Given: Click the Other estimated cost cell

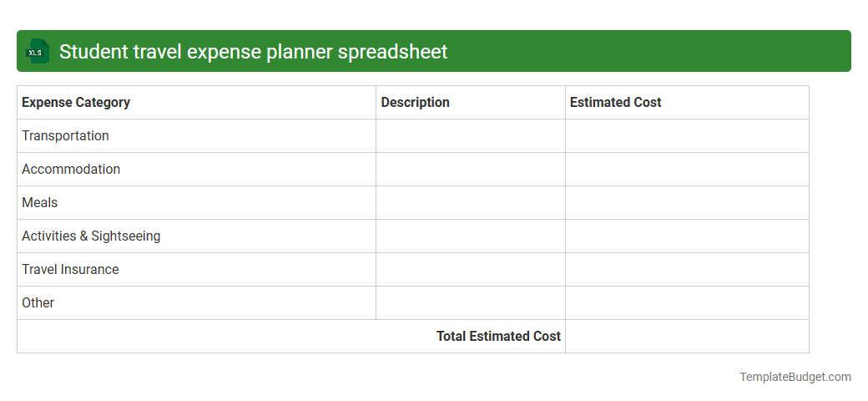Looking at the screenshot, I should click(x=687, y=303).
